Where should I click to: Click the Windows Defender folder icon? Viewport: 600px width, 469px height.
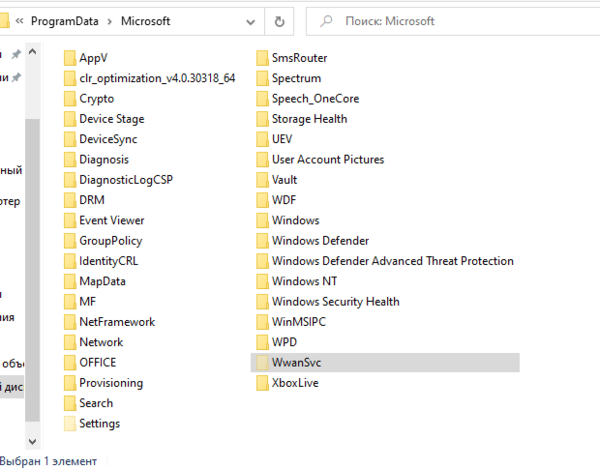(262, 241)
